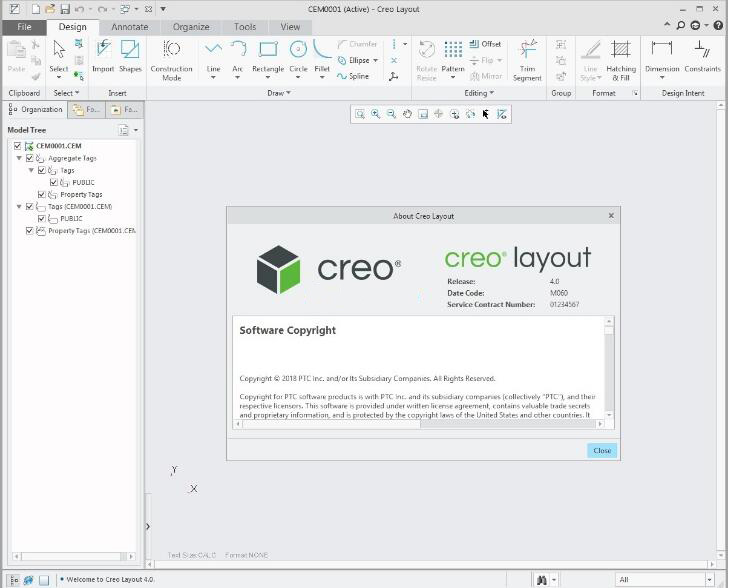Activate Construction Mode

coord(171,61)
